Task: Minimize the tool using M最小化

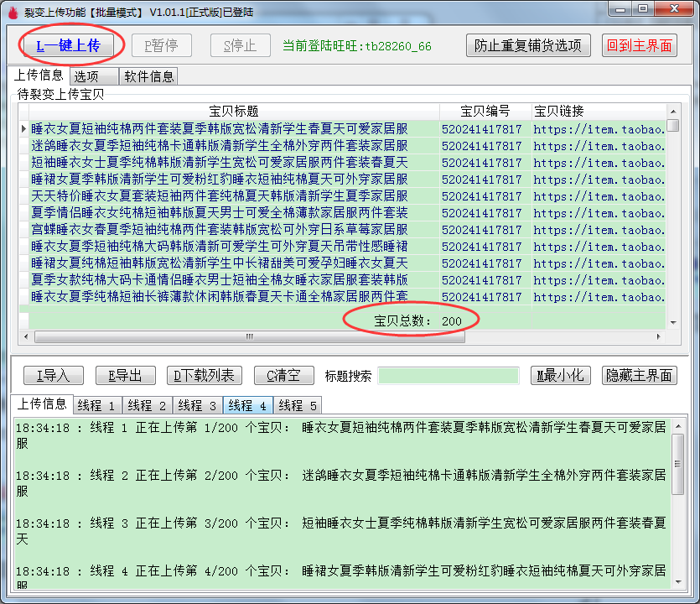Action: [560, 375]
